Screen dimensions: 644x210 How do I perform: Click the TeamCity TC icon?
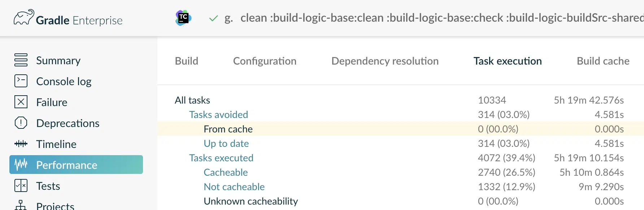[x=183, y=18]
